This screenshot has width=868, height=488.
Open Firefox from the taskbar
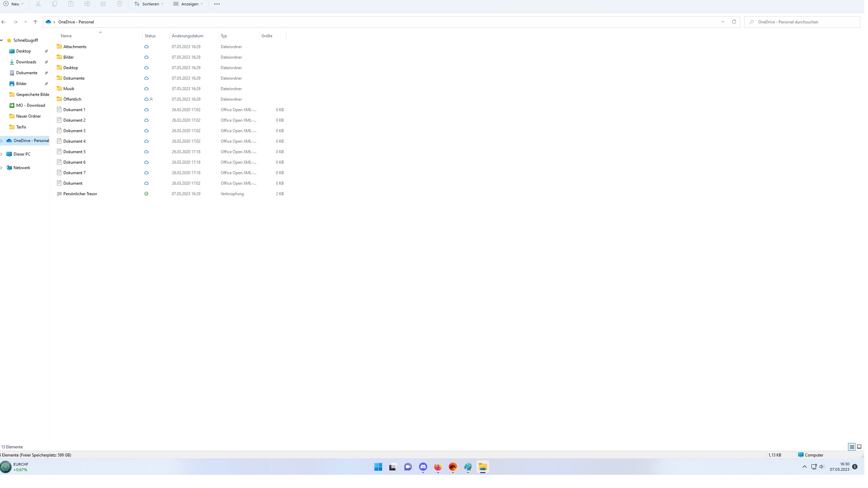point(438,467)
